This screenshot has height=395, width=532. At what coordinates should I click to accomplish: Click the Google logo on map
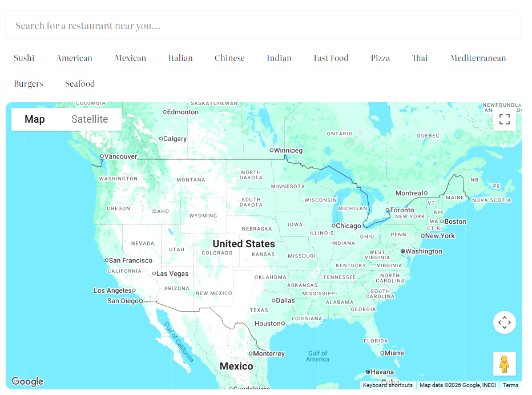(27, 381)
